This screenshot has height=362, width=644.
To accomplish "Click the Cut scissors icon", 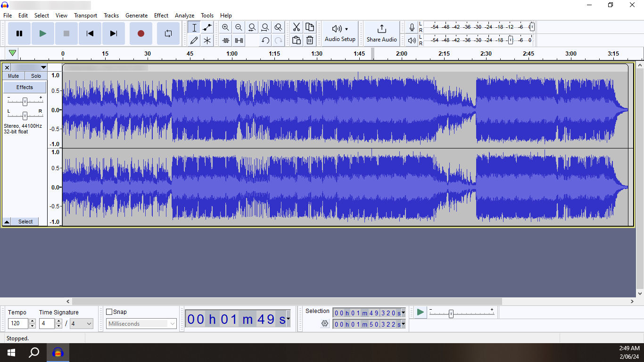I will [296, 27].
